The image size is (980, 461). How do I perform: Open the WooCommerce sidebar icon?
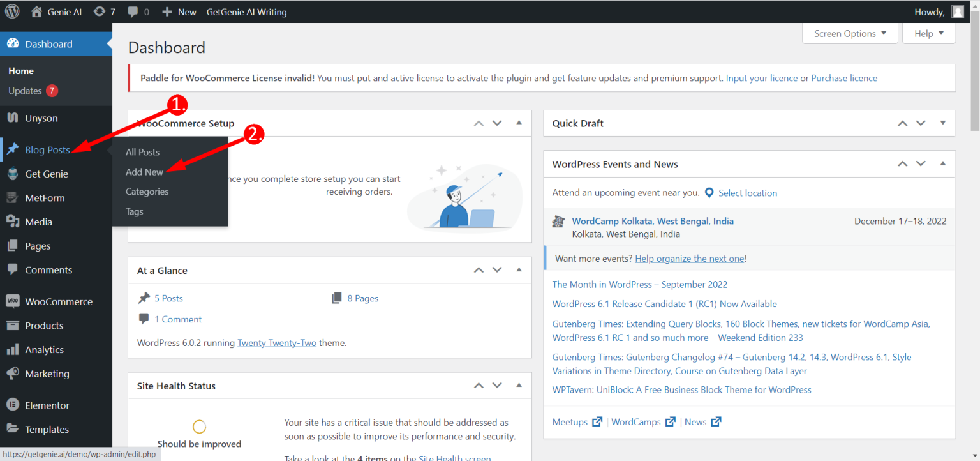coord(13,301)
